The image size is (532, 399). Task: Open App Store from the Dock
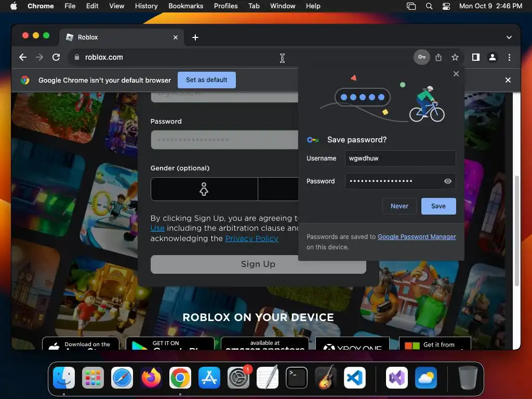coord(209,378)
